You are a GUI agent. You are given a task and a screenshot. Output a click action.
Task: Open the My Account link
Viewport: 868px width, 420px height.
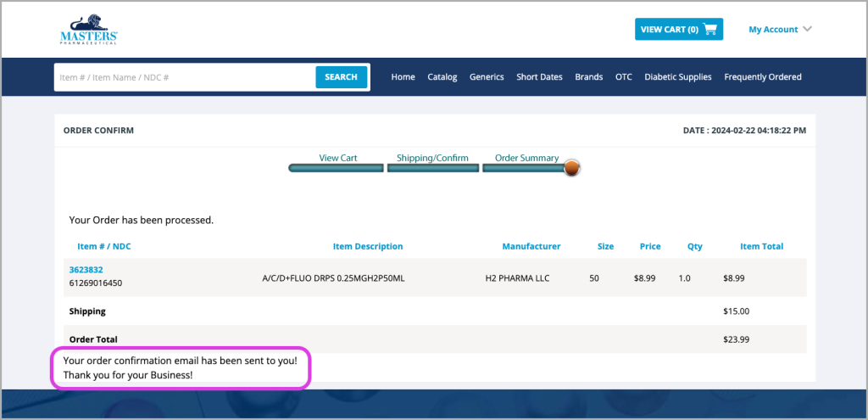click(773, 30)
